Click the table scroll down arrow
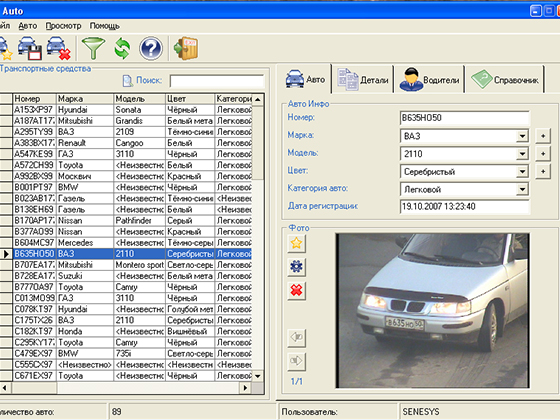This screenshot has height=420, width=560. click(258, 376)
